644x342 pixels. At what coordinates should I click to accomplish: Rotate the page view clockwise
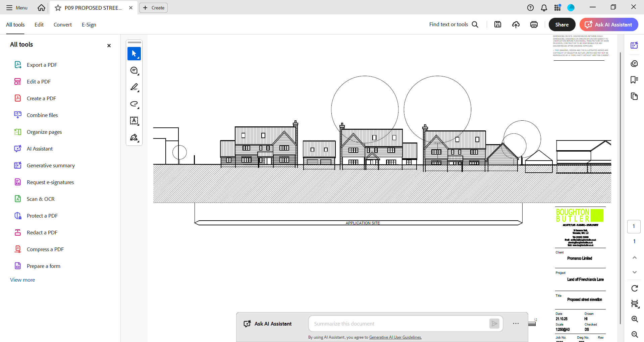634,288
